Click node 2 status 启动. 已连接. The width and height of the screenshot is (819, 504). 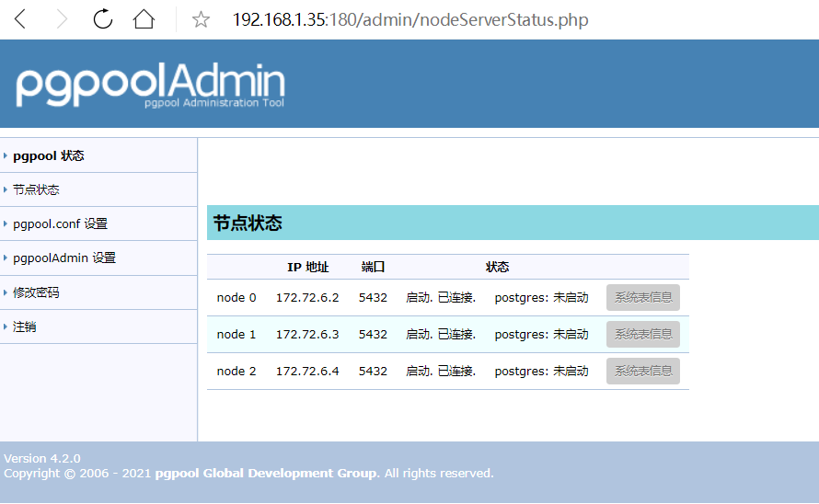point(441,372)
